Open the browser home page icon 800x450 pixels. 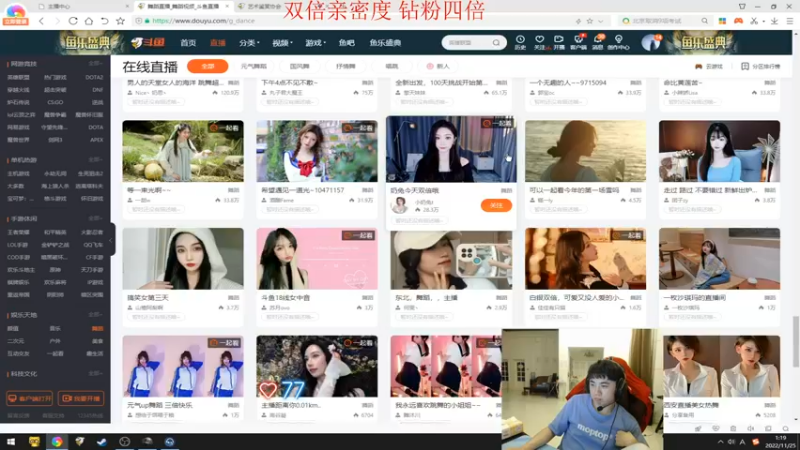tap(89, 21)
